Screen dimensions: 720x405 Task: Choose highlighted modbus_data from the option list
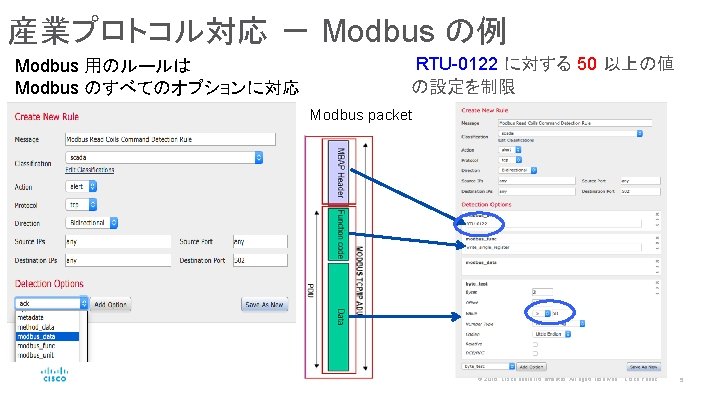pyautogui.click(x=47, y=337)
